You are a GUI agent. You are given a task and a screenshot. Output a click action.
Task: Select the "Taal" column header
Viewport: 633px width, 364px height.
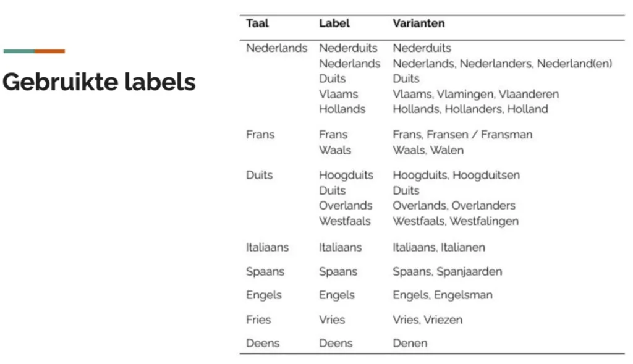(x=257, y=23)
